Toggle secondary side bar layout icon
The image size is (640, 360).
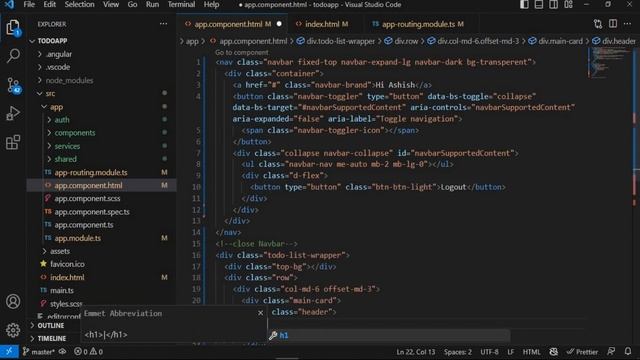click(x=553, y=5)
